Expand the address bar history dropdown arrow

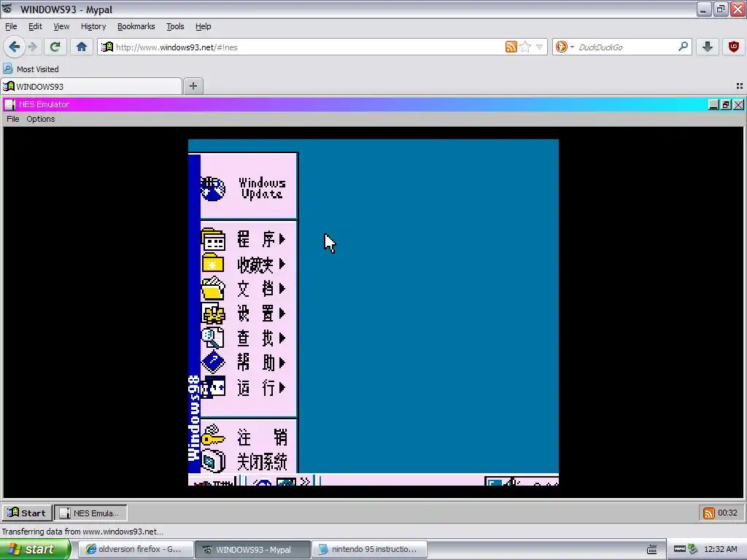pyautogui.click(x=539, y=47)
